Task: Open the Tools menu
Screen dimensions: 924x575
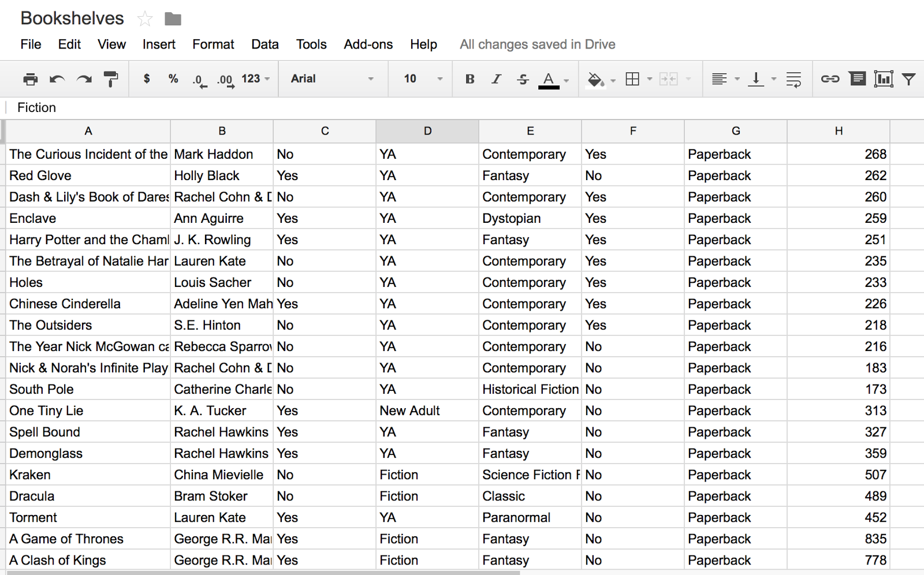Action: coord(311,44)
